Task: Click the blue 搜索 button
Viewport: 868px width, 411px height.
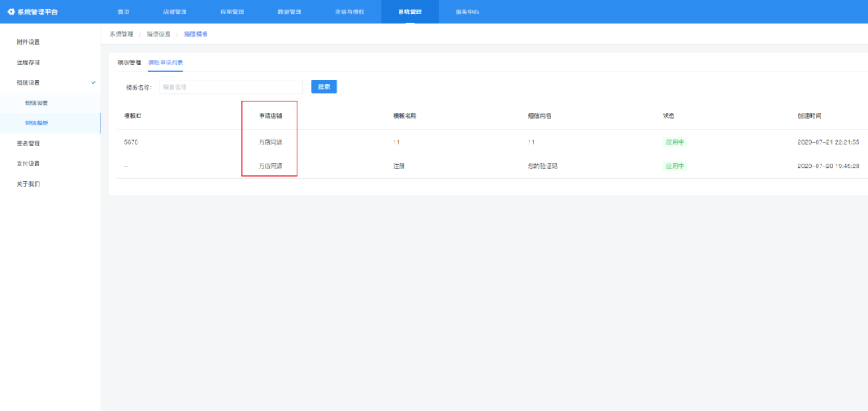Action: tap(324, 87)
